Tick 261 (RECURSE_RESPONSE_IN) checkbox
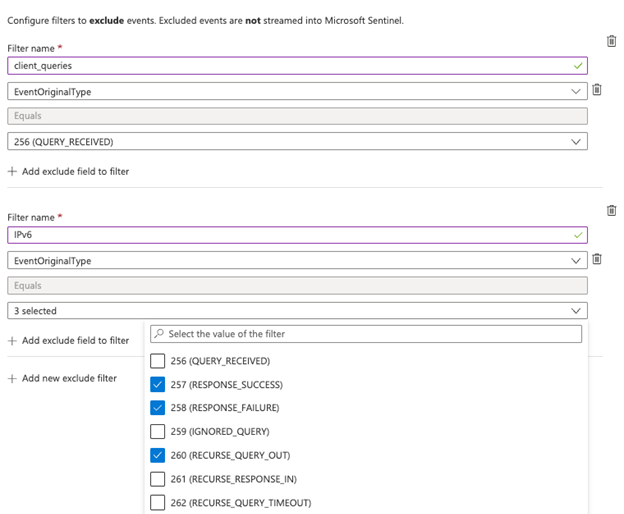The image size is (624, 514). point(157,479)
